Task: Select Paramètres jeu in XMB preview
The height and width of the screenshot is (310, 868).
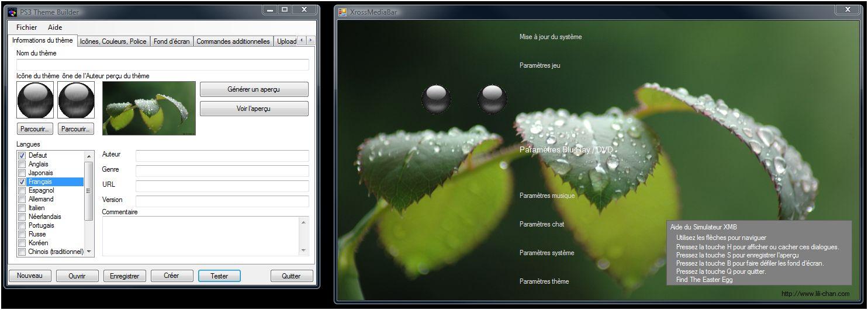Action: click(x=540, y=65)
